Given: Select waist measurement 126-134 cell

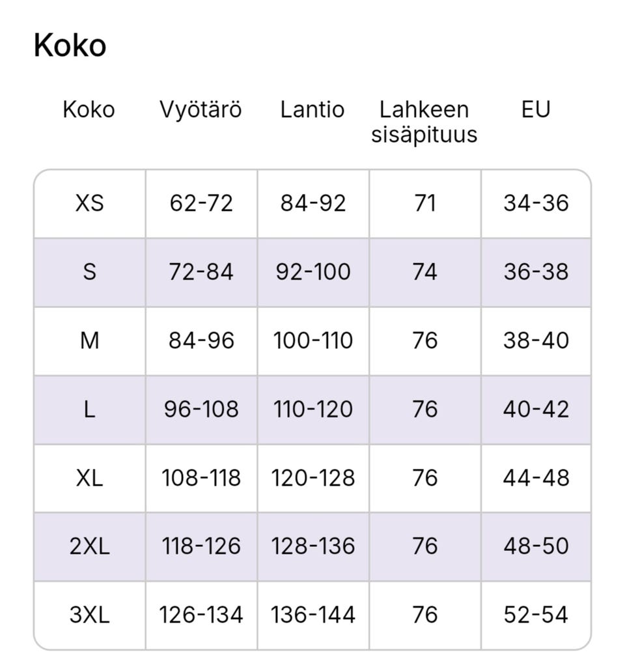Looking at the screenshot, I should click(x=201, y=615).
